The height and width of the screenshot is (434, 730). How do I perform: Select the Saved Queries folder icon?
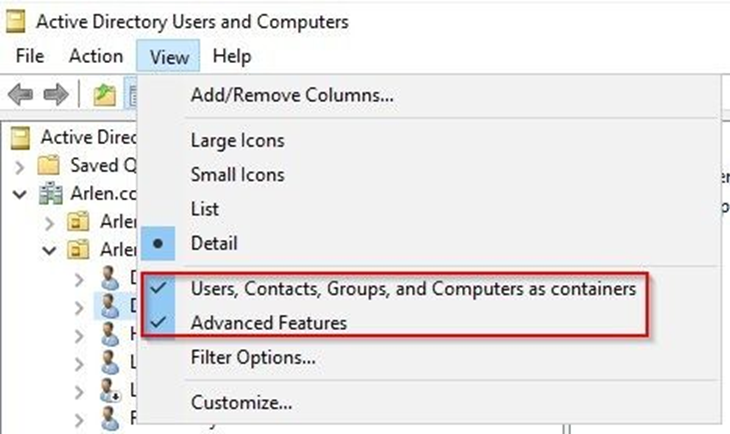pyautogui.click(x=49, y=165)
